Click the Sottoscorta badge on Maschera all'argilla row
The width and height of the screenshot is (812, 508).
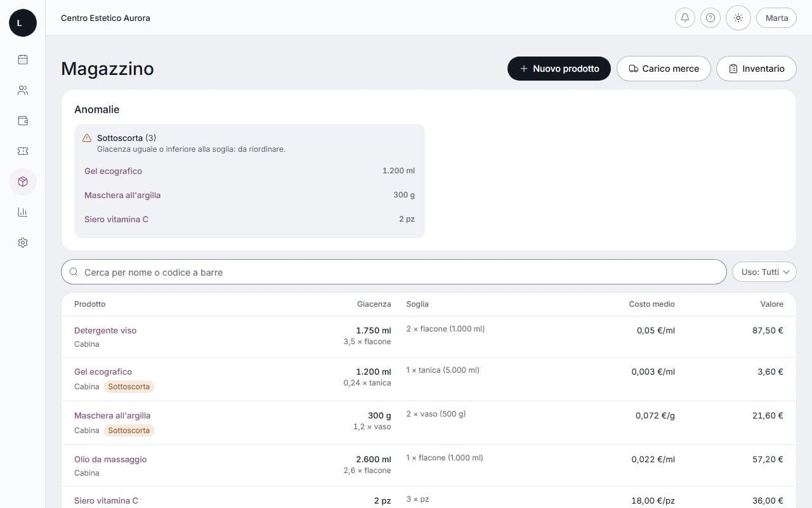(x=129, y=430)
